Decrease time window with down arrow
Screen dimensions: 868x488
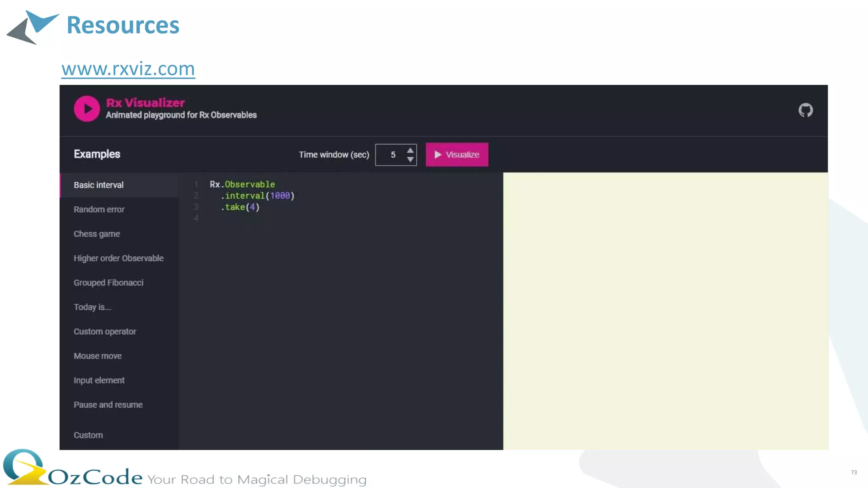pyautogui.click(x=410, y=160)
